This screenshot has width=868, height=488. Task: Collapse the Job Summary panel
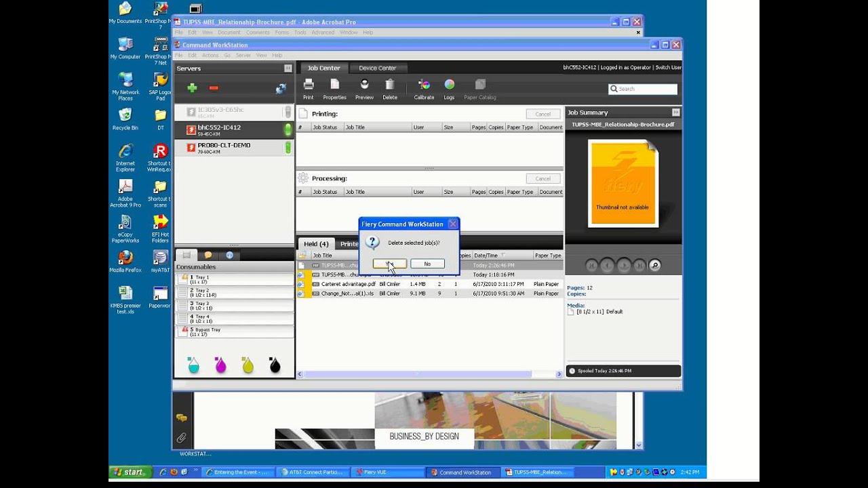tap(676, 113)
